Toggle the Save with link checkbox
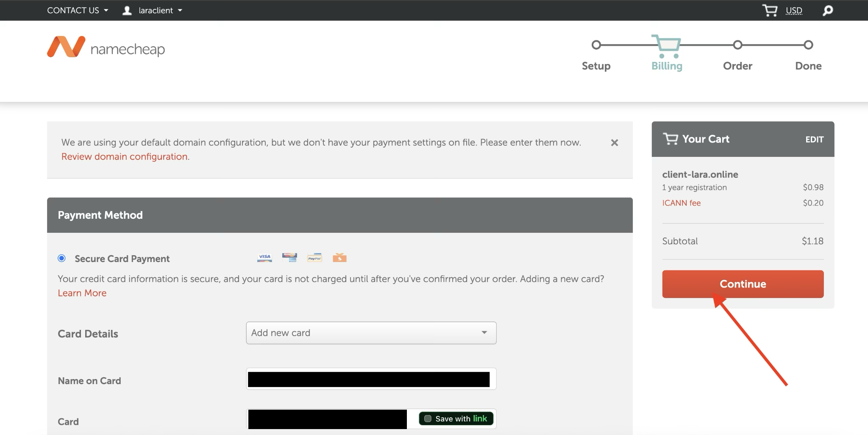The image size is (868, 435). (428, 418)
